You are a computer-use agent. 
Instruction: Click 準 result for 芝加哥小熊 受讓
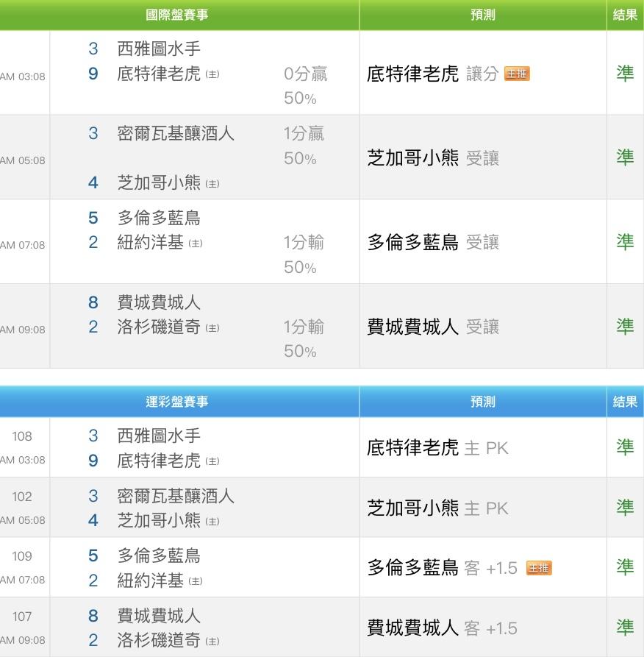pyautogui.click(x=625, y=157)
